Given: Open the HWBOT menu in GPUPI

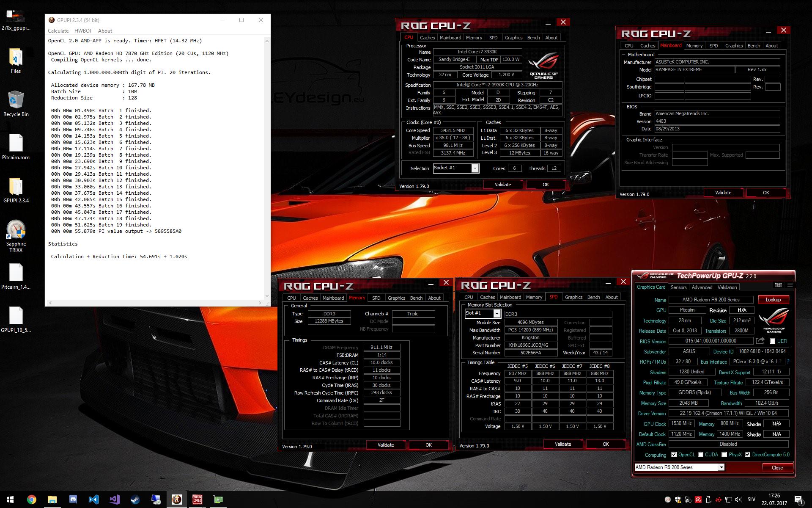Looking at the screenshot, I should [x=83, y=31].
